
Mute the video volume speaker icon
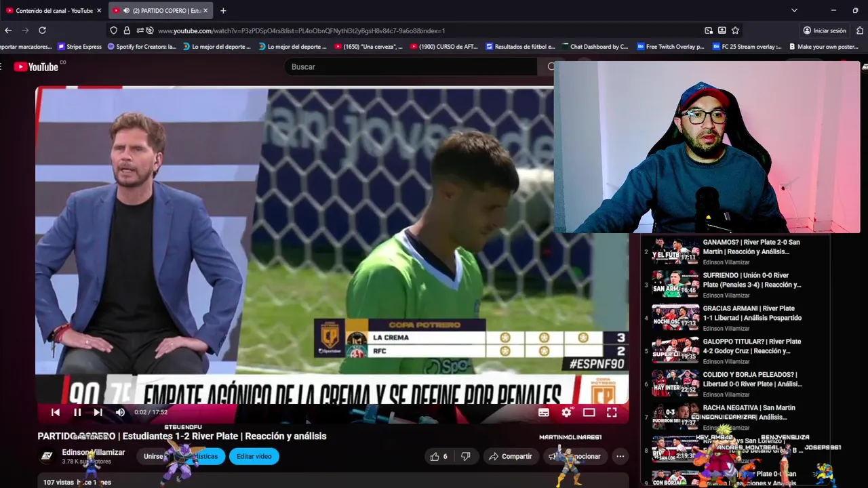point(120,412)
